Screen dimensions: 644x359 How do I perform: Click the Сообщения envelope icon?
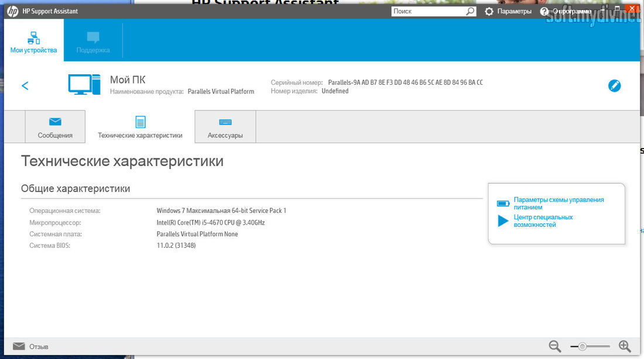tap(55, 122)
